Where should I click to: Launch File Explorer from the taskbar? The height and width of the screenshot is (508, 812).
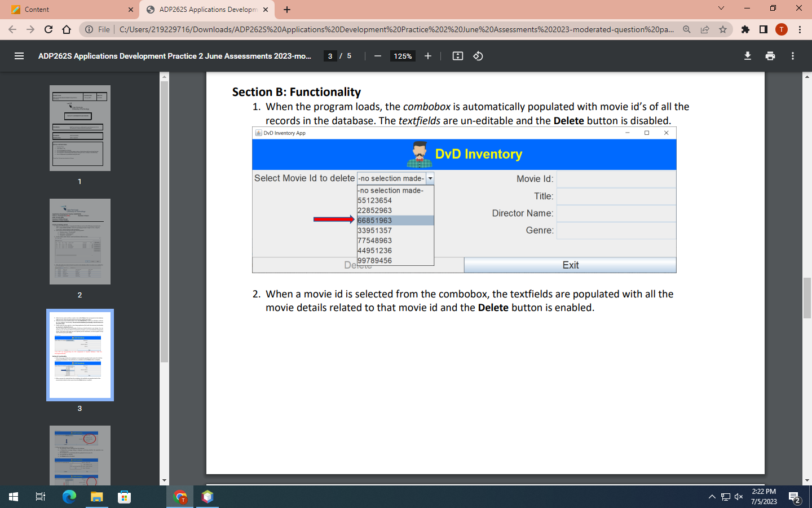[96, 497]
